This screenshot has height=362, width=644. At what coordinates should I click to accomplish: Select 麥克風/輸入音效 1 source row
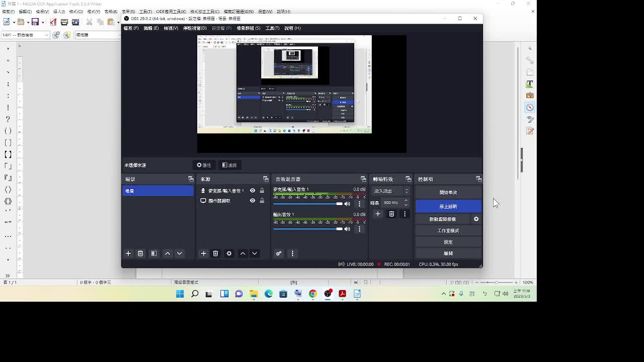pos(233,191)
